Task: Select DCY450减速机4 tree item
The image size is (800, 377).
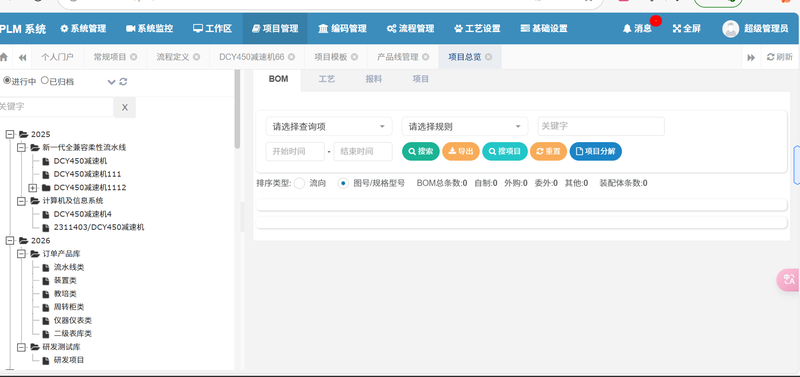Action: 83,214
